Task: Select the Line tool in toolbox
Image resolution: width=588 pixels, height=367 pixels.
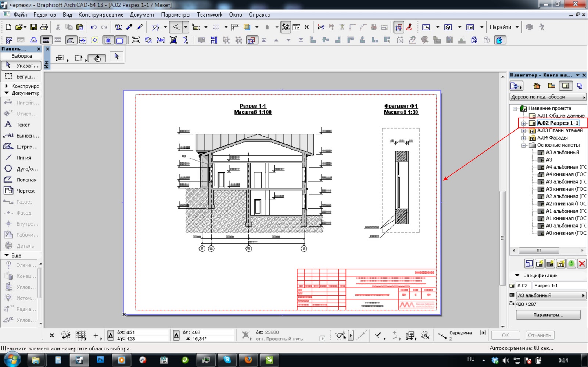Action: (21, 158)
